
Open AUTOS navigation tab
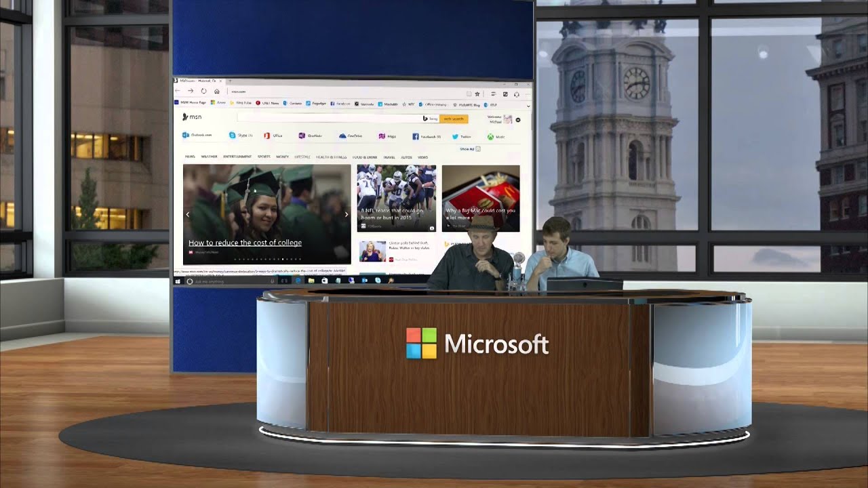[x=406, y=157]
